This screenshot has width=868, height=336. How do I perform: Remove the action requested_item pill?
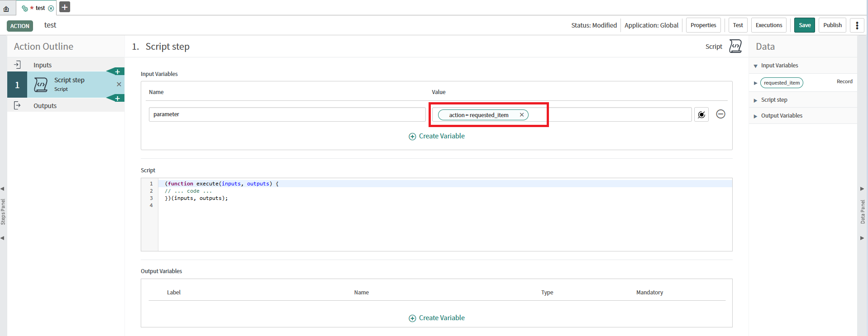coord(522,115)
